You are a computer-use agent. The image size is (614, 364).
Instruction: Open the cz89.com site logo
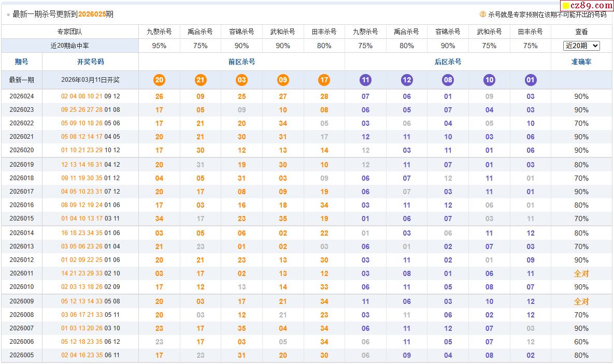588,6
